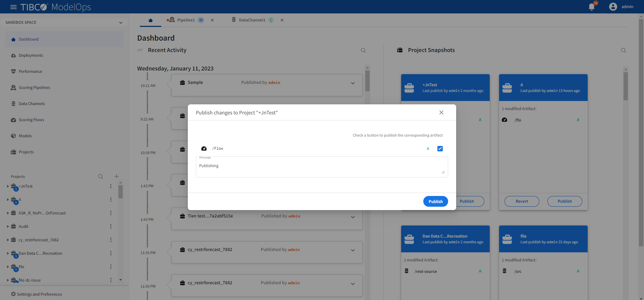Screen dimensions: 644x300
Task: Open more options for Audit project
Action: 111,227
